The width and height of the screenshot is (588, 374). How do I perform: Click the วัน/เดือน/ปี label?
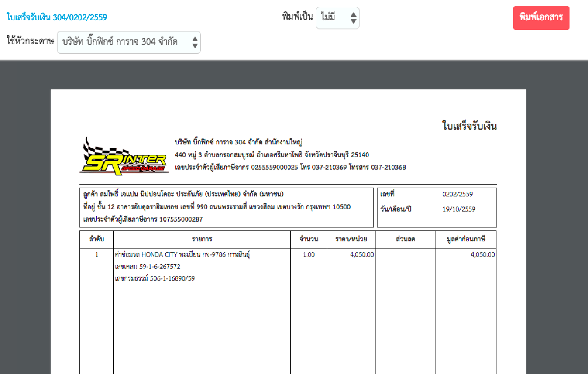click(395, 209)
